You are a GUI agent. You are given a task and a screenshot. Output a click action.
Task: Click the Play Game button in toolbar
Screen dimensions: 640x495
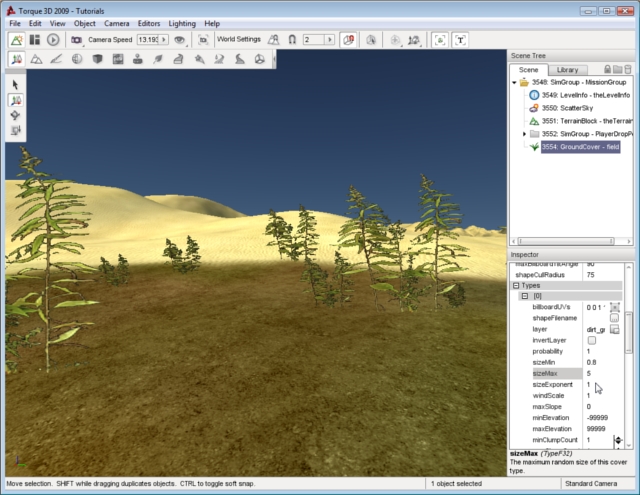(52, 39)
